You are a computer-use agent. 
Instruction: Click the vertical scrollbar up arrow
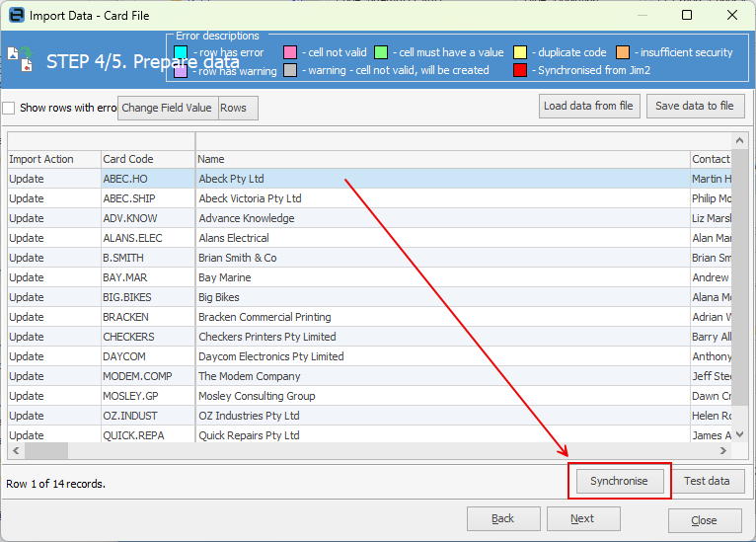[739, 140]
